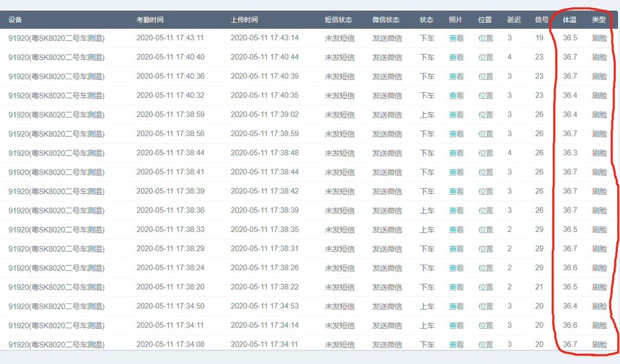Click delay value 4 in the 17:40:40 row
620x364 pixels.
click(510, 58)
